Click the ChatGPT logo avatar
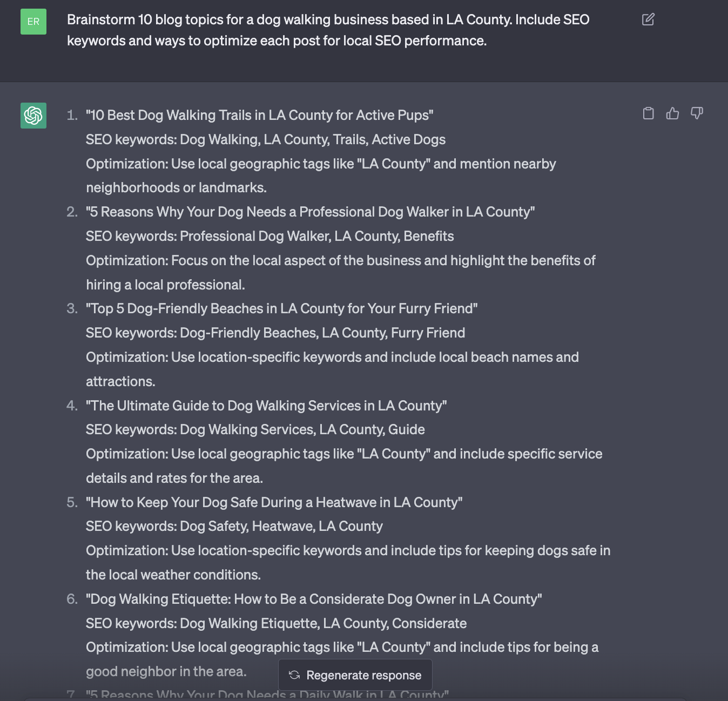The width and height of the screenshot is (728, 701). 33,116
